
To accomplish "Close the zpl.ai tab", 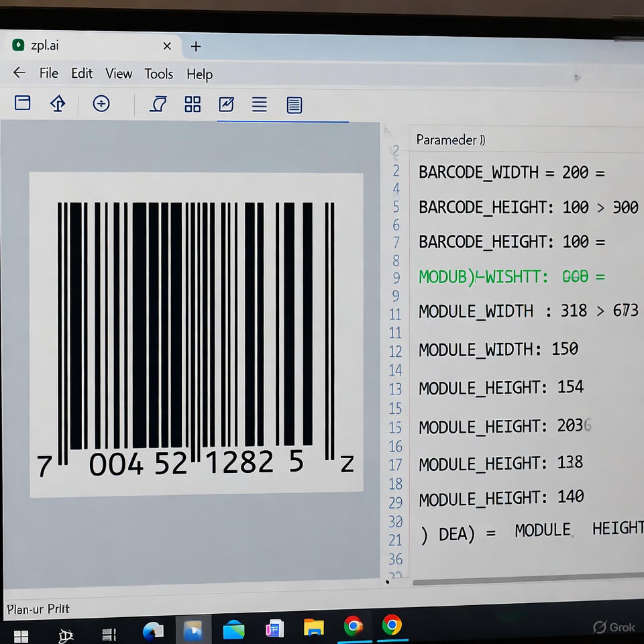I will [x=167, y=46].
